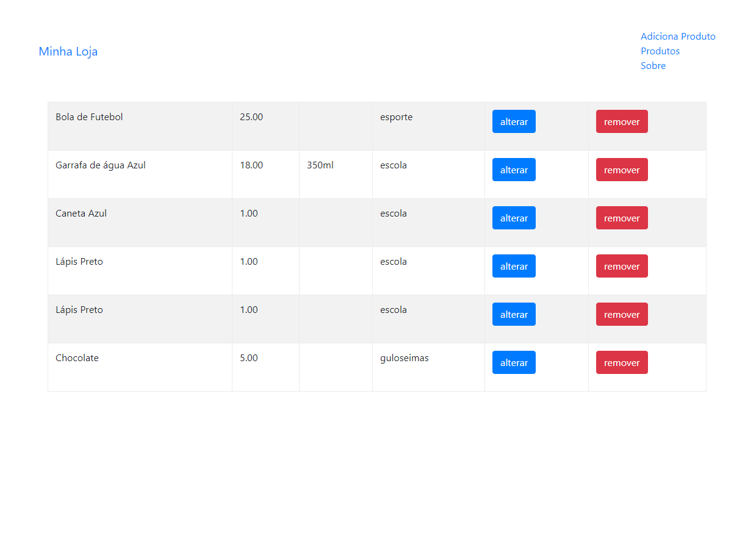
Task: Edit the Chocolate product with alterar
Action: (x=514, y=362)
